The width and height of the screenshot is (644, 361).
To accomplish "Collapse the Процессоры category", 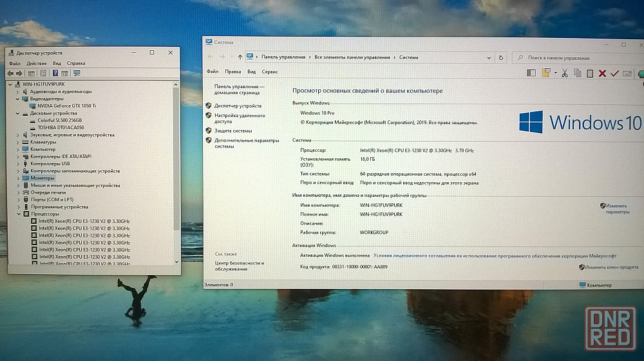I will (17, 214).
